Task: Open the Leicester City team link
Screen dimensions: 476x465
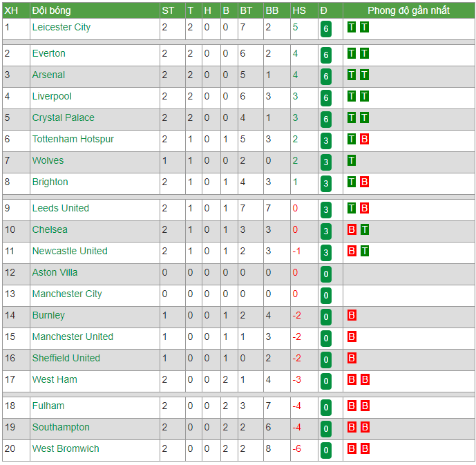Action: [x=61, y=28]
